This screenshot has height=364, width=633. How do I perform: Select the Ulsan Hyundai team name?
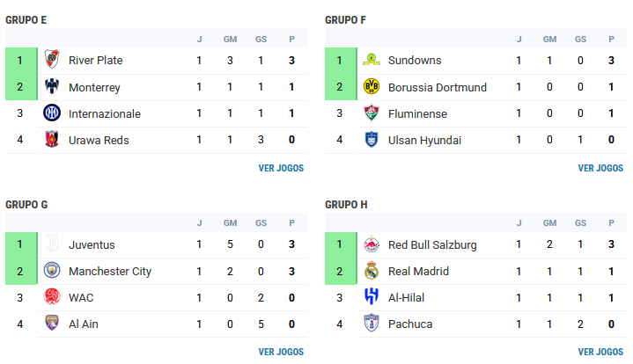pos(424,141)
